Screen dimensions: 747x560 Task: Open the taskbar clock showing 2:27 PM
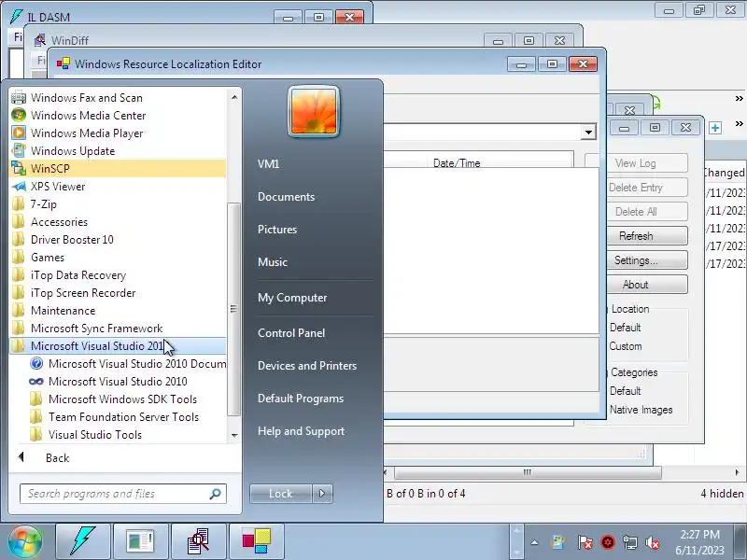(699, 542)
